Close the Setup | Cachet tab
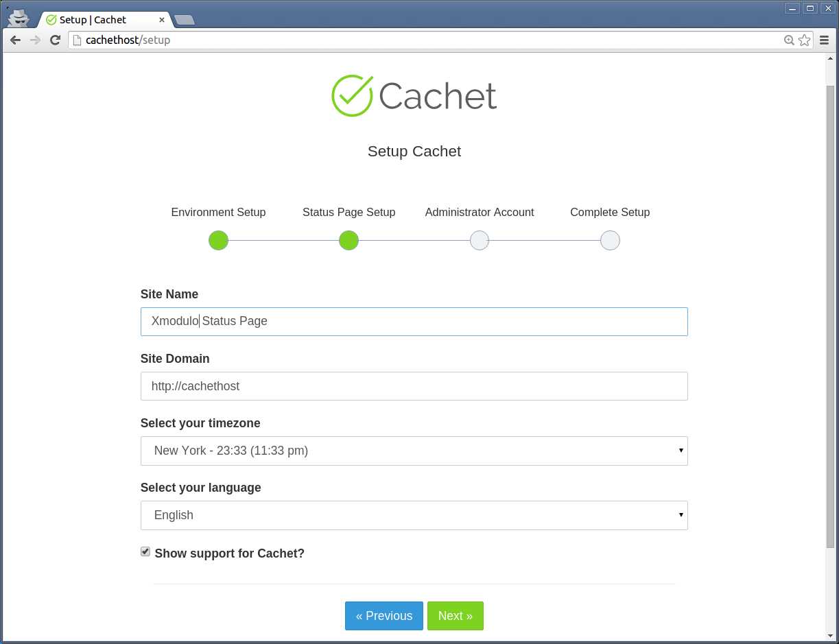The image size is (839, 644). (x=162, y=20)
